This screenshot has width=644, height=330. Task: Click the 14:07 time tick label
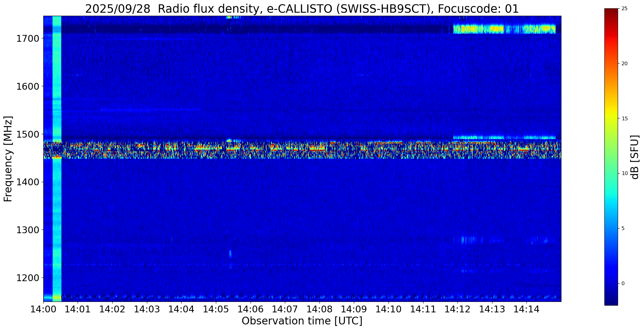click(x=285, y=309)
